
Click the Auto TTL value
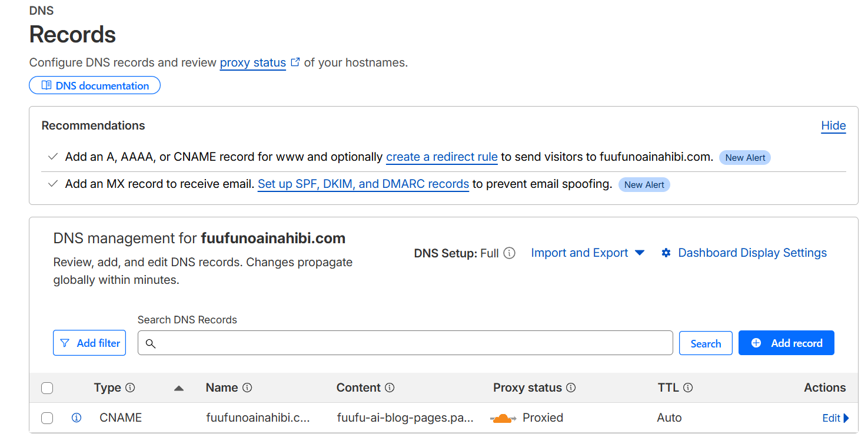tap(669, 418)
